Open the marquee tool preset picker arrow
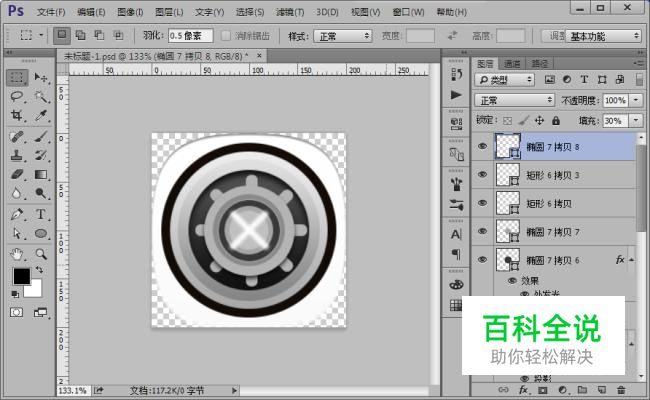This screenshot has height=400, width=650. 41,36
